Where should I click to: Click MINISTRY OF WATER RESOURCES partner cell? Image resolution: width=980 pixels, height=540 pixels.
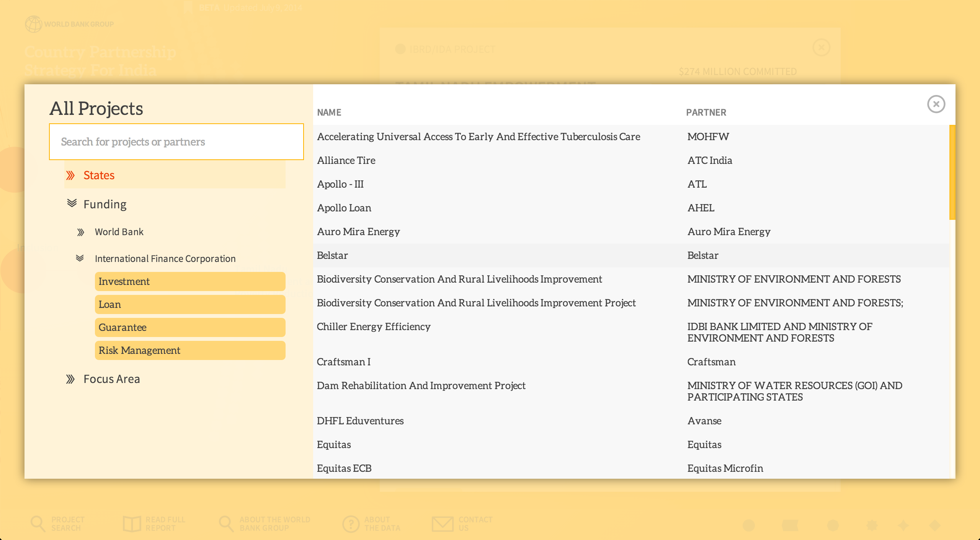pos(795,391)
